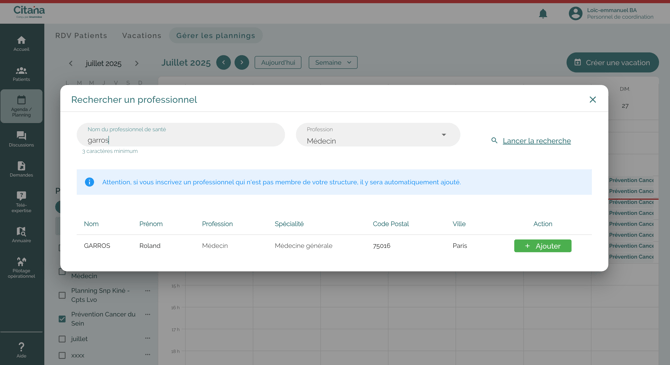
Task: Open user account menu Loïc-emmanuel BA
Action: tap(611, 13)
